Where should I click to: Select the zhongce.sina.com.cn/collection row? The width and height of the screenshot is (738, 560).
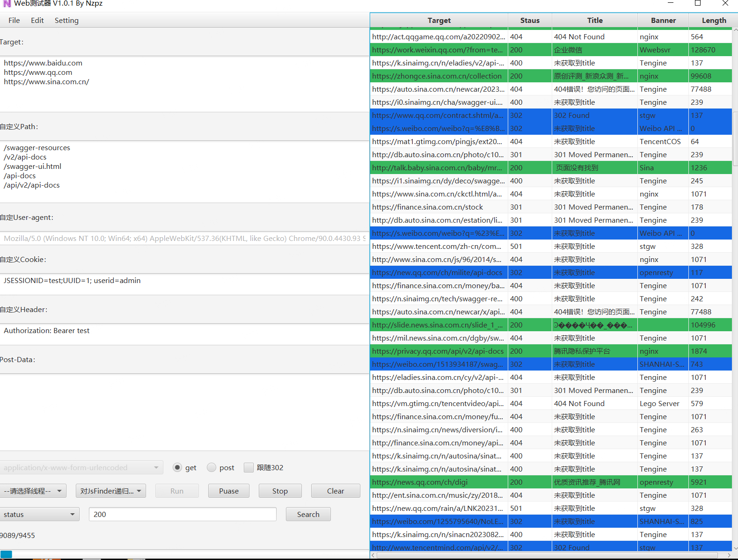click(x=551, y=76)
